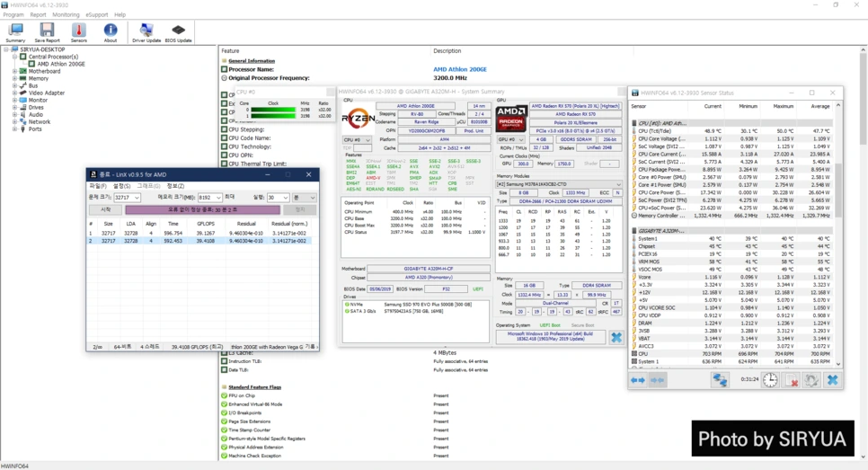The width and height of the screenshot is (868, 470).
Task: Select Video Adapter in the device tree
Action: click(x=47, y=93)
